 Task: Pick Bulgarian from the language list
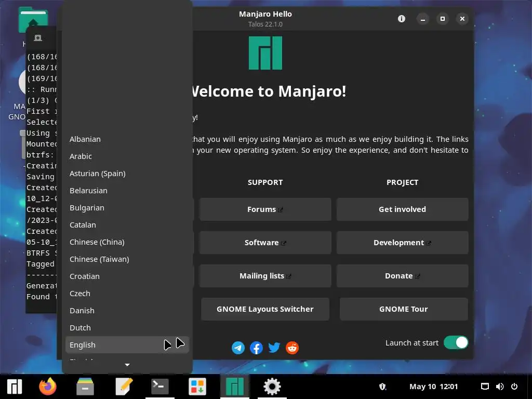point(127,208)
